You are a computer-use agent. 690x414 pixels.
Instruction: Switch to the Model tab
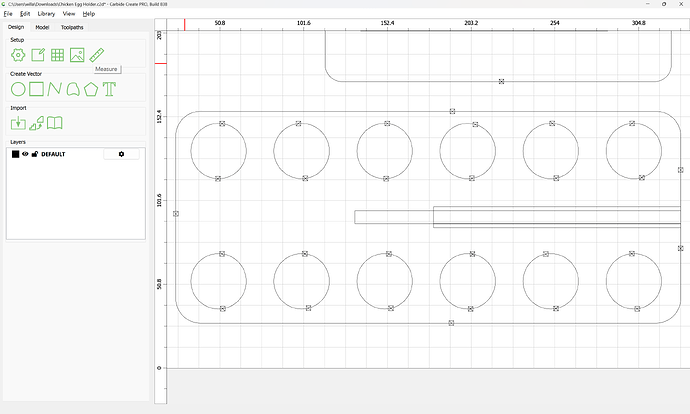click(42, 27)
